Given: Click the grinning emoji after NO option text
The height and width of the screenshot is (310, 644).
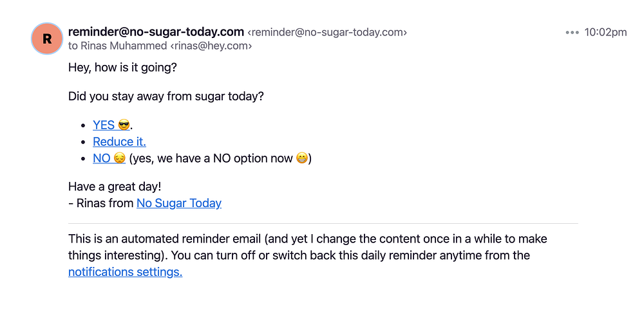Looking at the screenshot, I should click(301, 158).
